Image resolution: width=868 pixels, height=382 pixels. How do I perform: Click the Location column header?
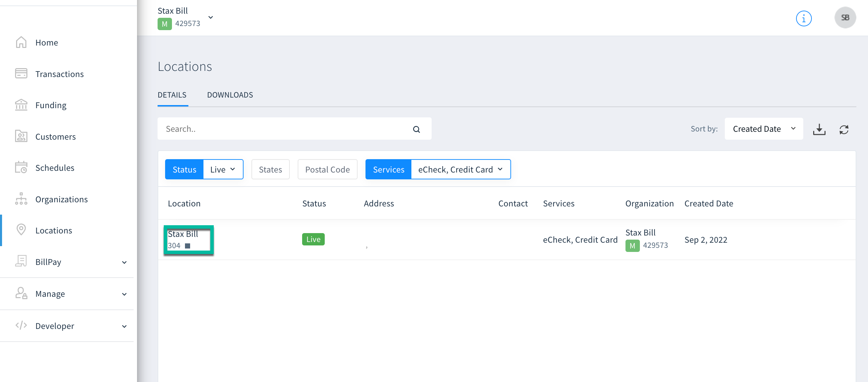(184, 203)
